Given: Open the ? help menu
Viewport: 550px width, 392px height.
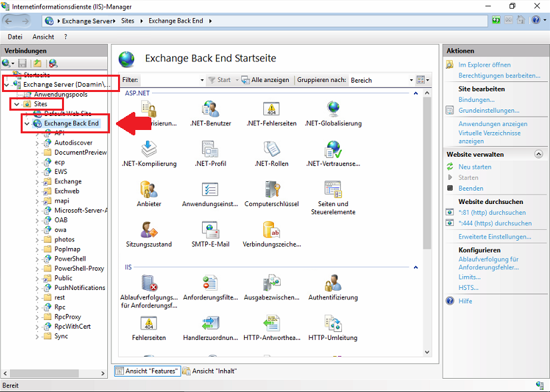Looking at the screenshot, I should (65, 37).
